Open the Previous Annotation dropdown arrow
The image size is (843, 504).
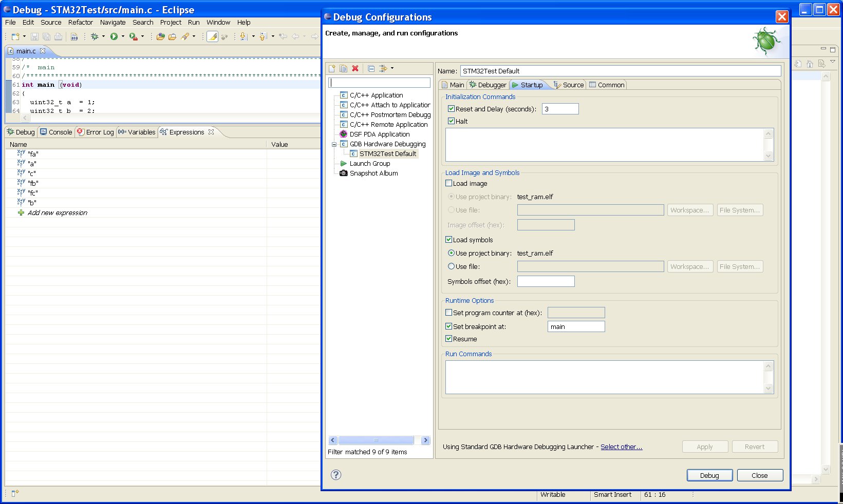[272, 36]
